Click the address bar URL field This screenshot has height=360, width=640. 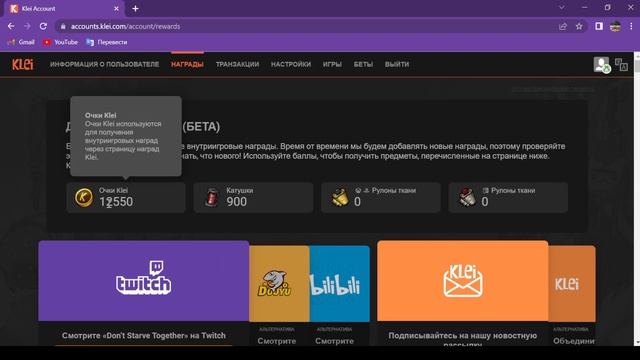click(x=306, y=27)
